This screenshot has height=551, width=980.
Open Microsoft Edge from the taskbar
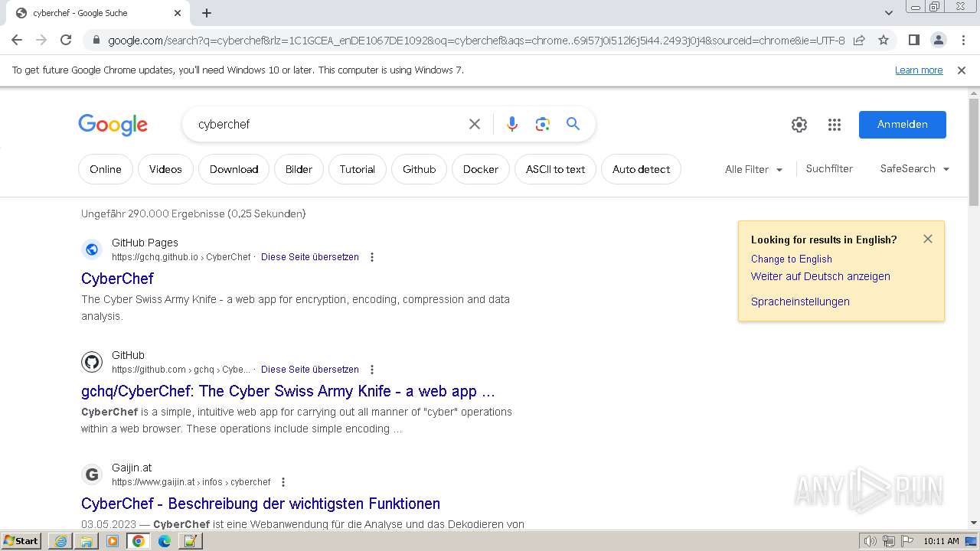click(165, 541)
